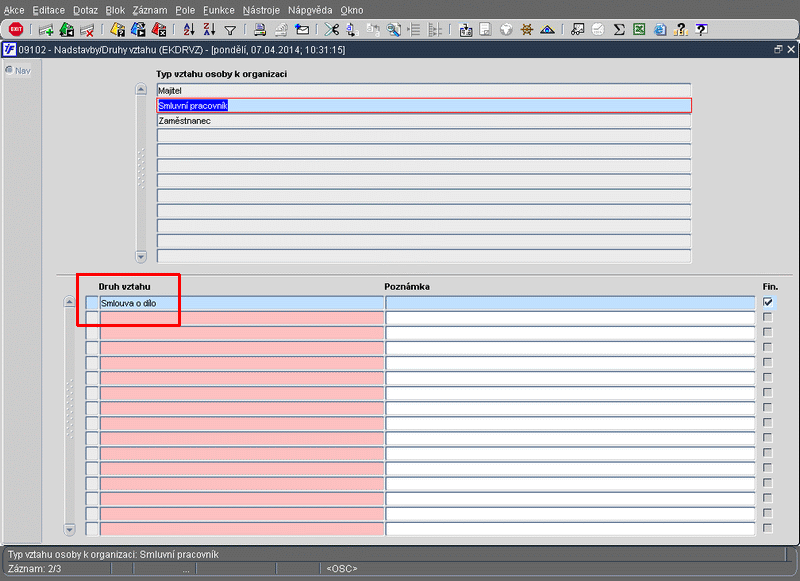Click the Záznam: 2/3 status bar entry
Image resolution: width=800 pixels, height=581 pixels.
tap(35, 569)
